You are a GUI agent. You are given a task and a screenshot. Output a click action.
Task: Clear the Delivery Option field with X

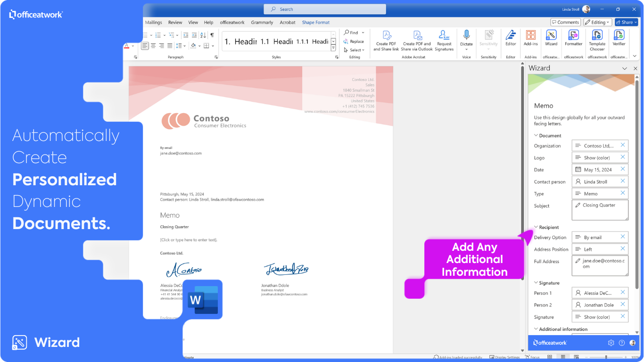coord(623,237)
